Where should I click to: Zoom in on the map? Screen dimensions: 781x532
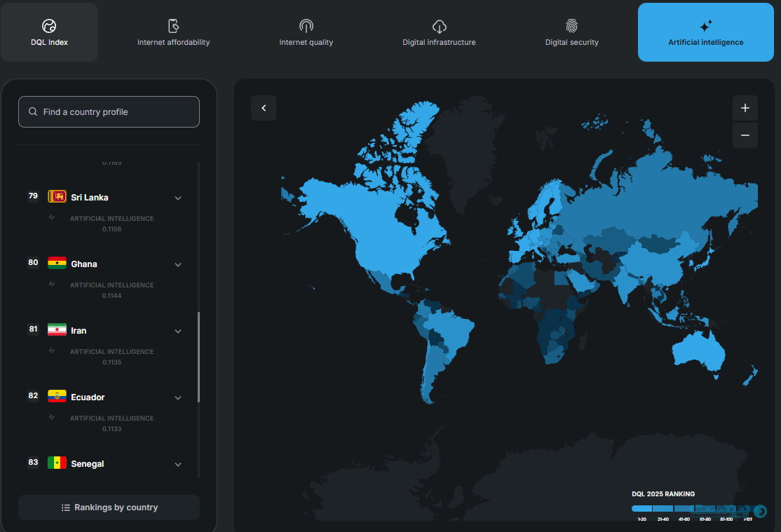(745, 108)
